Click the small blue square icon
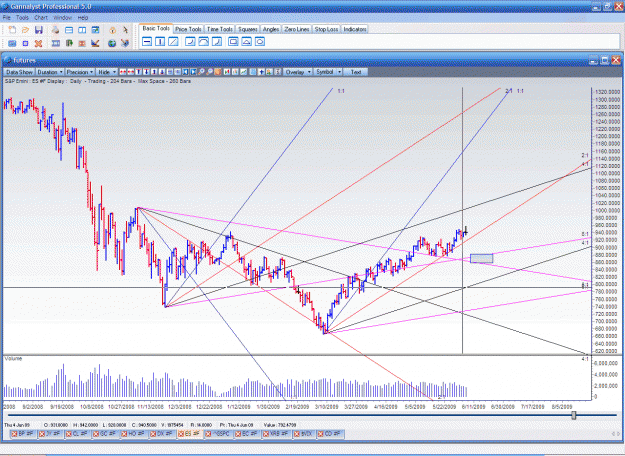This screenshot has height=456, width=625. coord(26,43)
